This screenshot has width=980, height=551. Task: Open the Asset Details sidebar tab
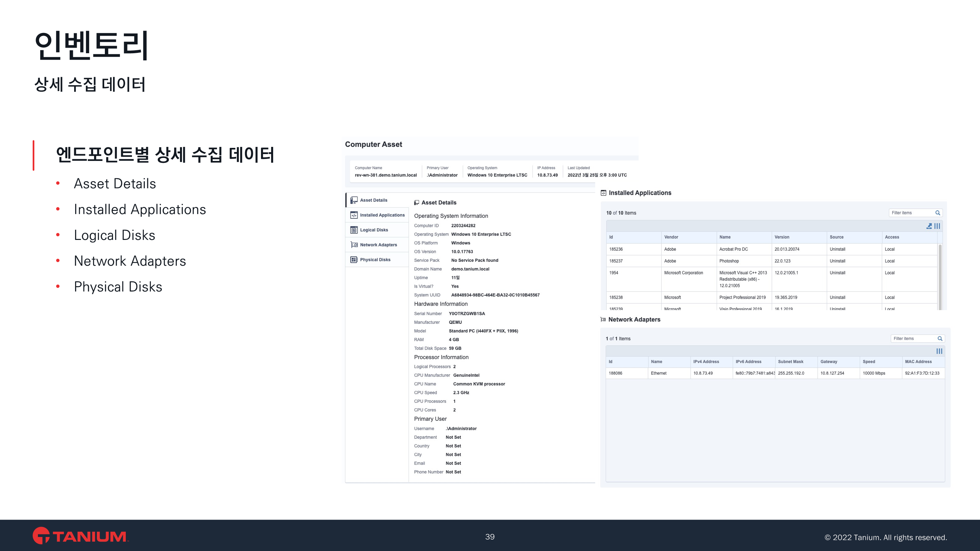[373, 200]
